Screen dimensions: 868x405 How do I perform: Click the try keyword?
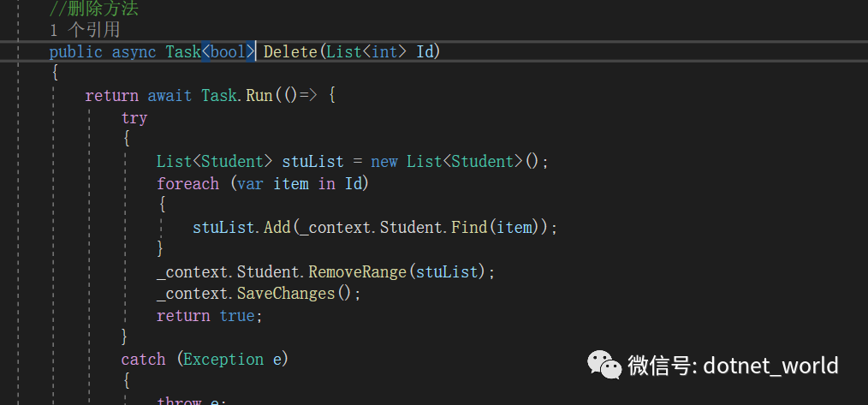pyautogui.click(x=134, y=117)
